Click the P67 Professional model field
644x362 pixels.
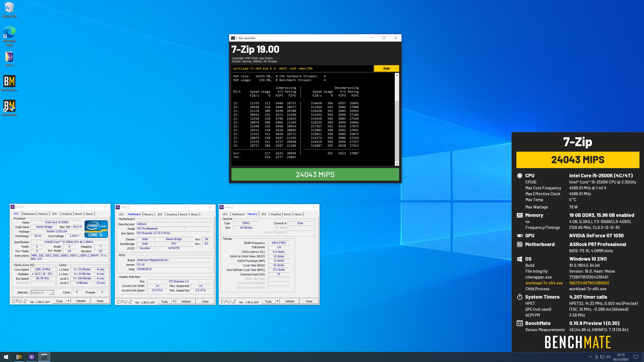coord(160,229)
